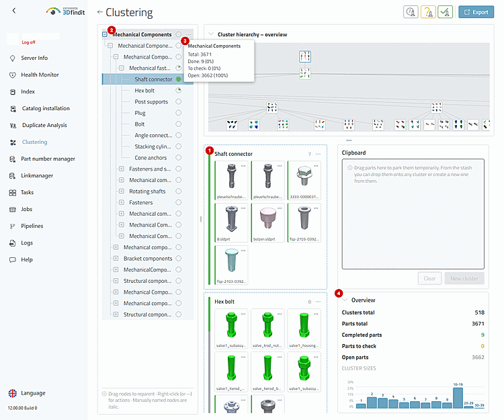The height and width of the screenshot is (420, 504).
Task: Click the Index sidebar icon
Action: tap(13, 92)
